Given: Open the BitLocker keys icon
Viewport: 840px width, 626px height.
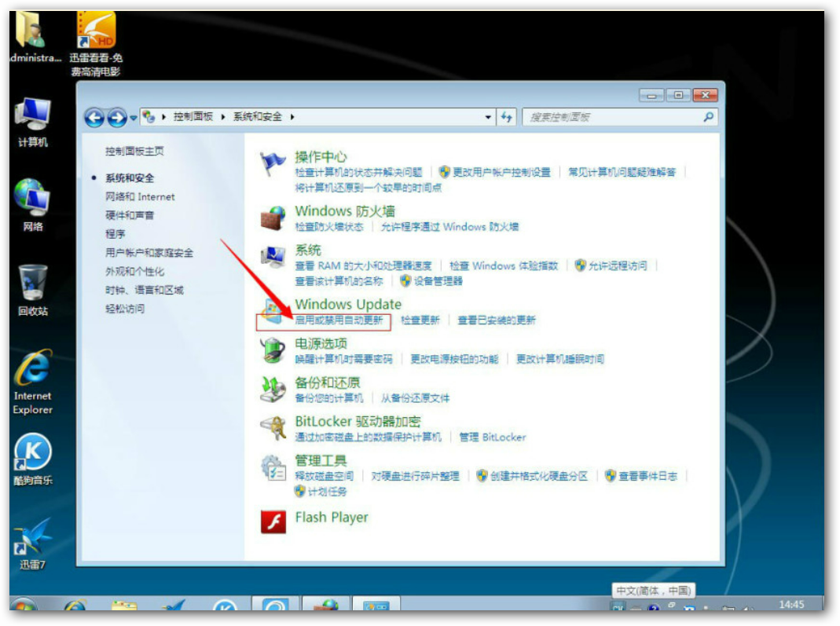Looking at the screenshot, I should point(273,428).
